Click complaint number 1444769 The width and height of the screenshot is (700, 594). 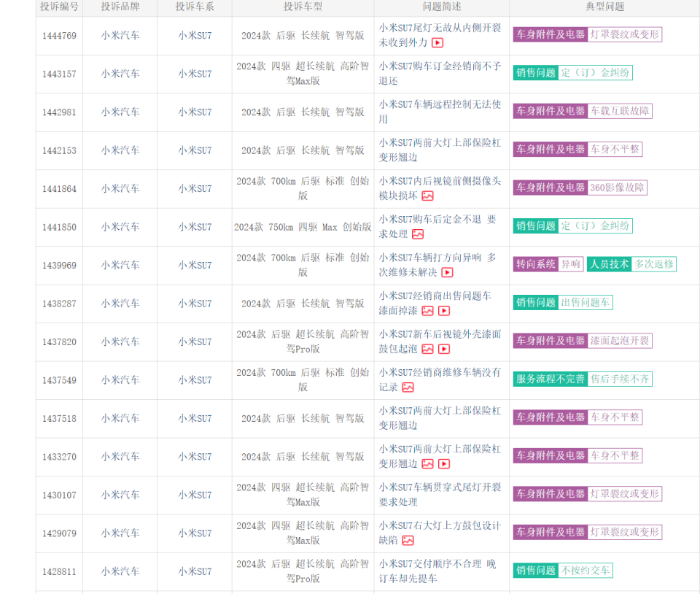point(59,36)
